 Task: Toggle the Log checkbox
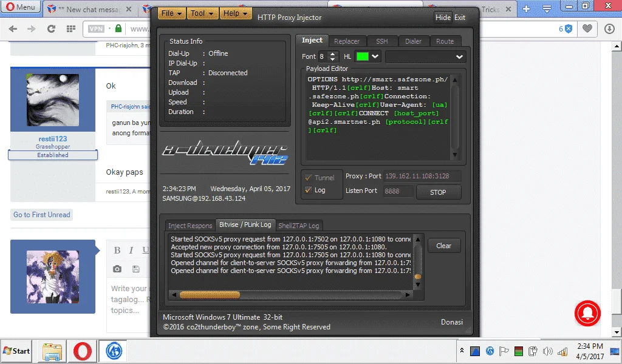pos(308,190)
